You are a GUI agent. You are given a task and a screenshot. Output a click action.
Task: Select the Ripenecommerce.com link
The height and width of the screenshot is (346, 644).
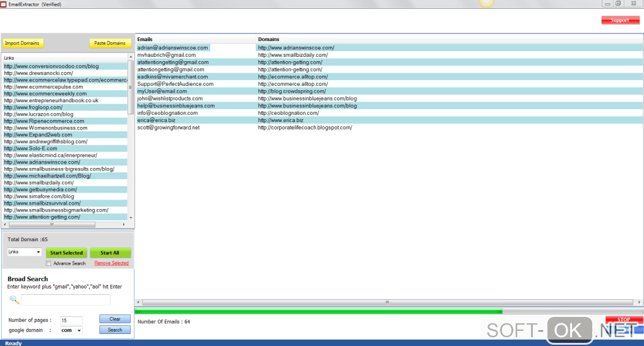[x=65, y=121]
